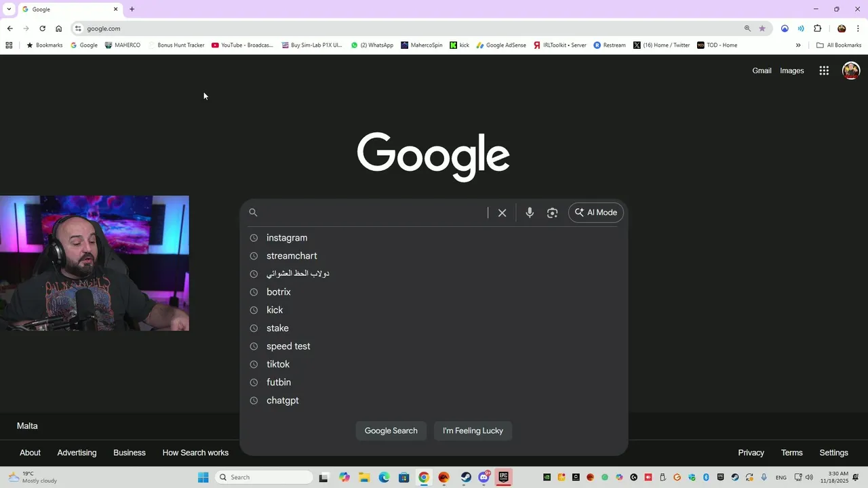Image resolution: width=868 pixels, height=488 pixels.
Task: Expand the tab search dropdown arrow
Action: coord(9,9)
